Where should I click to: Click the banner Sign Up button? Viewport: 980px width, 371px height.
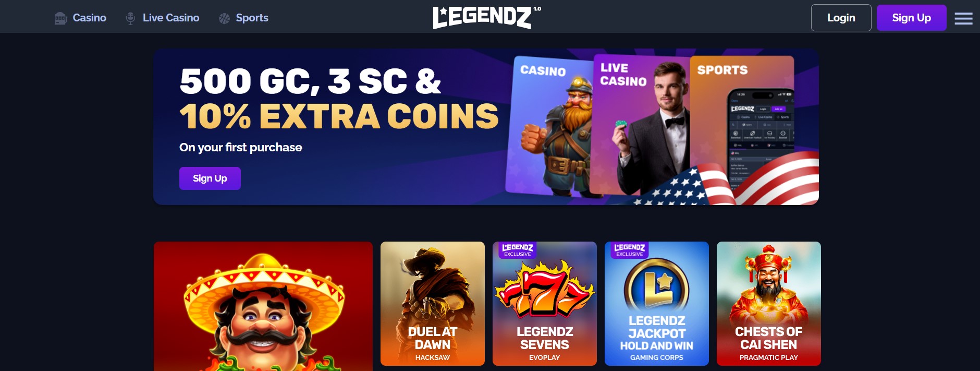pos(210,178)
